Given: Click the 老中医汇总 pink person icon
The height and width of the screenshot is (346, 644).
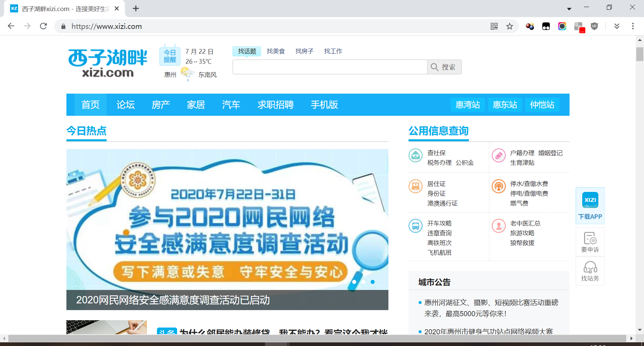Looking at the screenshot, I should coord(499,226).
